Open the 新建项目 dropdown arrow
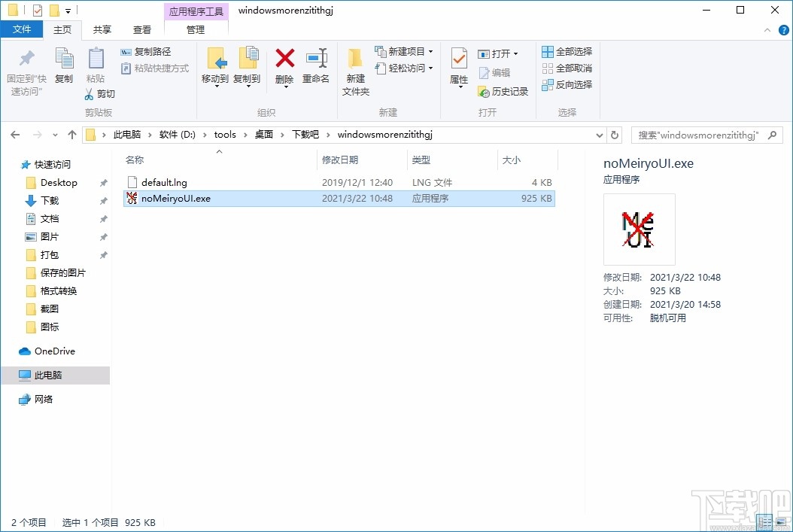 (x=430, y=51)
